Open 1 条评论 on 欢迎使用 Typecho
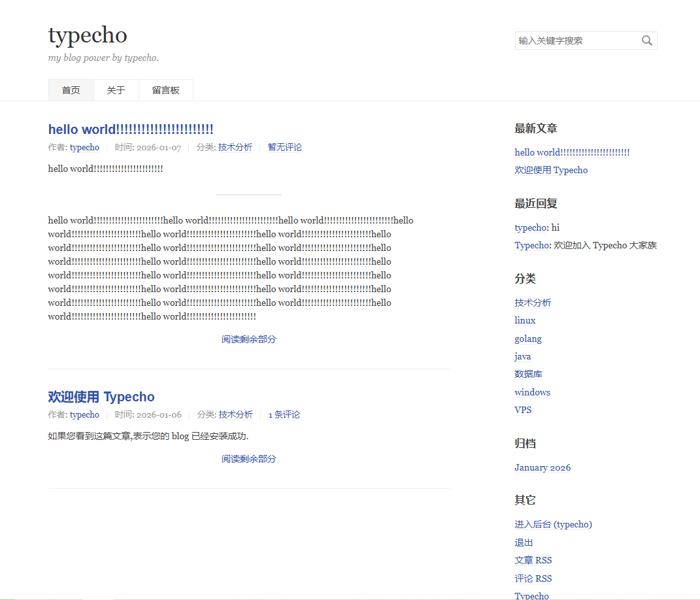This screenshot has height=600, width=700. 284,414
